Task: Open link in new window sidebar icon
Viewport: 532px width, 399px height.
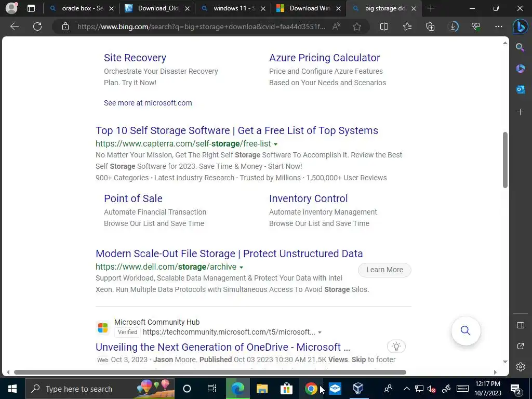Action: pyautogui.click(x=521, y=346)
